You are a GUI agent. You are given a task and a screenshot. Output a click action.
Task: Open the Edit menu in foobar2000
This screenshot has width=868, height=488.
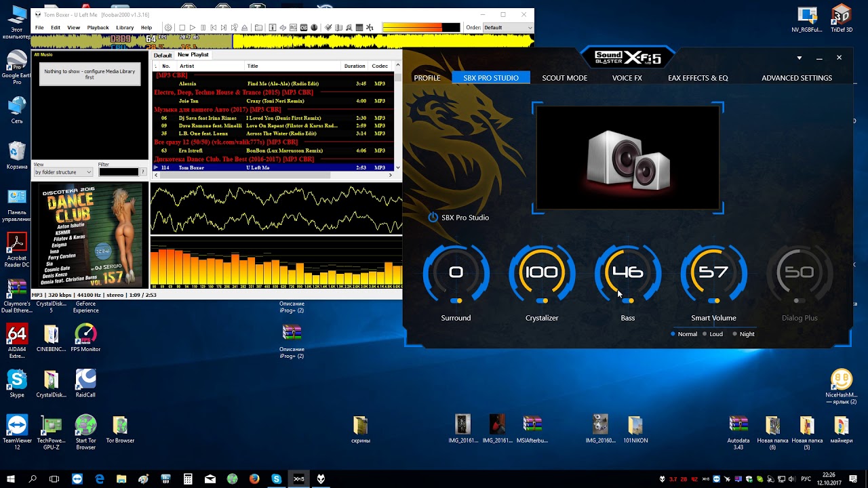56,28
